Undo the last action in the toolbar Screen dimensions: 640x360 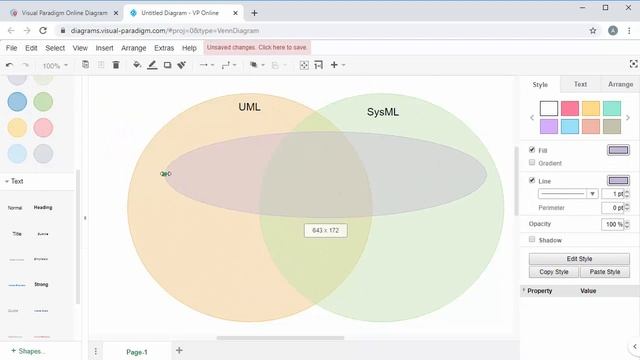coord(9,65)
